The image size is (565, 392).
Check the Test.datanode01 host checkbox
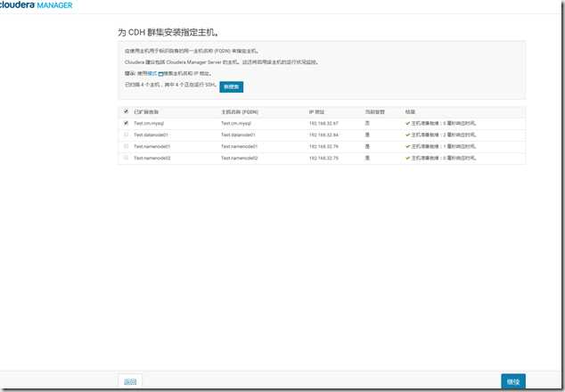(126, 135)
